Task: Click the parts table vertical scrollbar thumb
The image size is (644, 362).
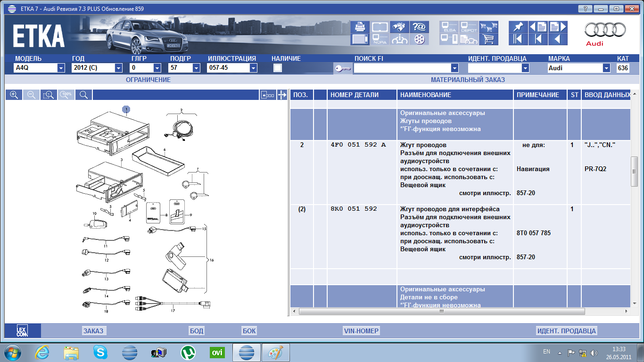Action: tap(634, 172)
